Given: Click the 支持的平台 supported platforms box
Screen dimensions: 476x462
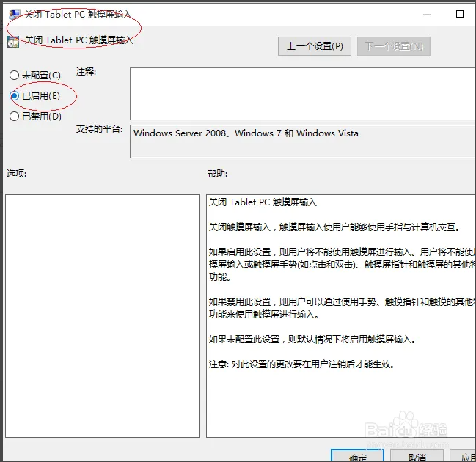Looking at the screenshot, I should pyautogui.click(x=301, y=141).
